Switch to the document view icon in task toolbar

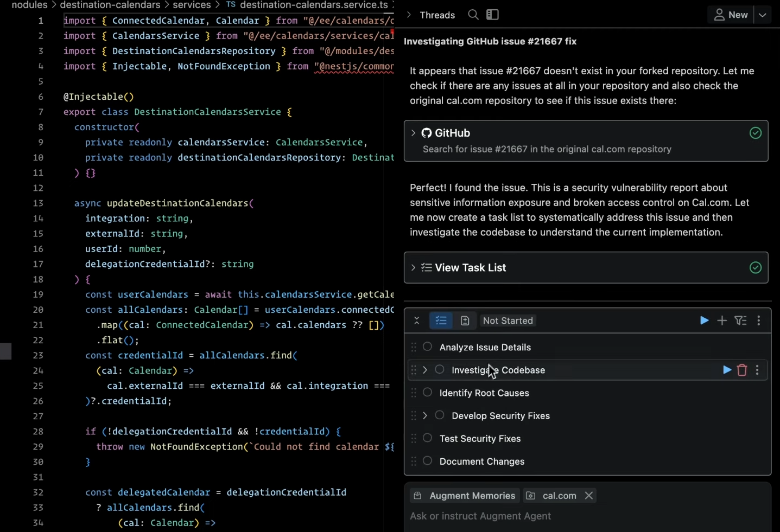[x=465, y=321]
